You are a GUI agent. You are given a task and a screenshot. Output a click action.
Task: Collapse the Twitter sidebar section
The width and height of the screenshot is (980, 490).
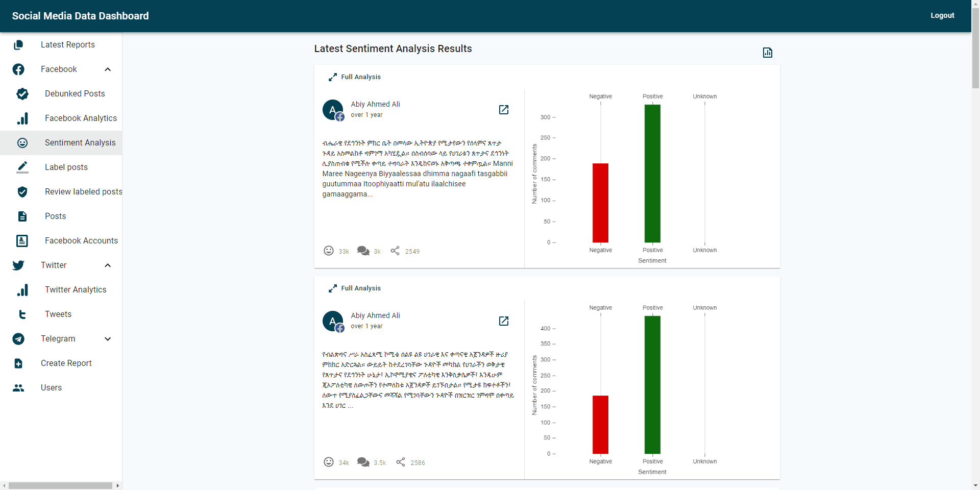[108, 265]
